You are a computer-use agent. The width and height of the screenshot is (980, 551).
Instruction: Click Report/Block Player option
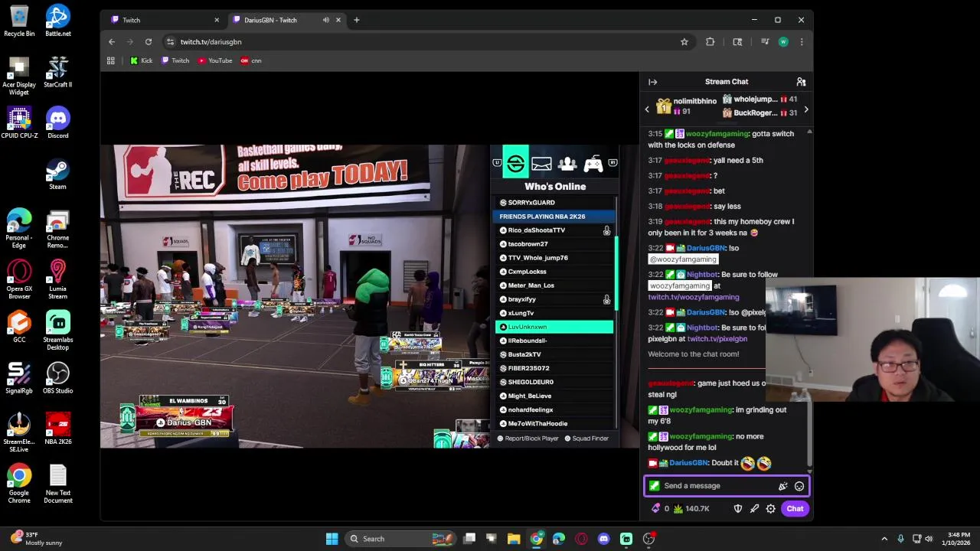(528, 439)
